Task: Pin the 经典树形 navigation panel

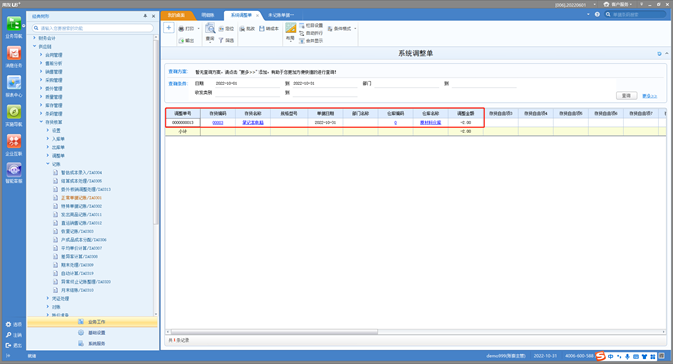Action: click(145, 16)
